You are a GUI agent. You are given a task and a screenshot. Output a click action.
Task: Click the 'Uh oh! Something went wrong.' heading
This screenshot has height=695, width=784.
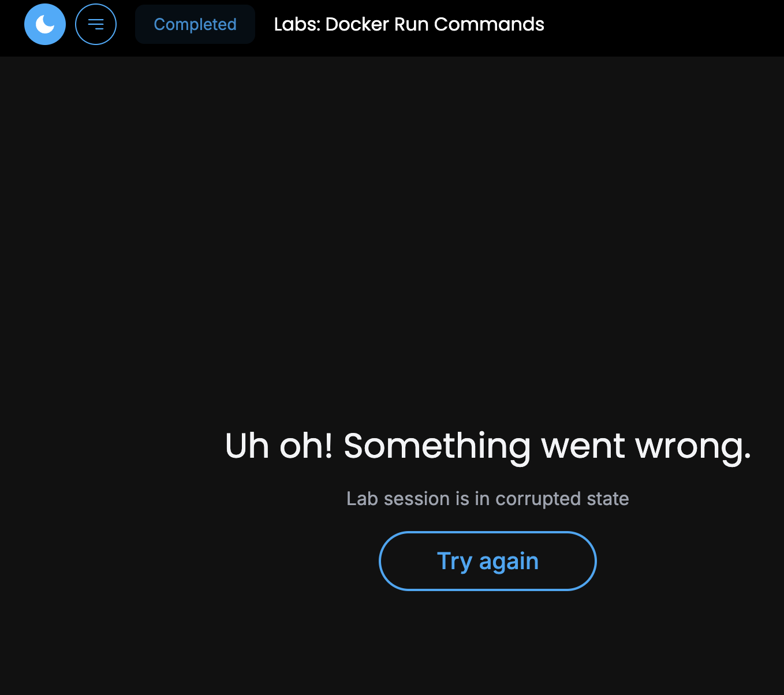(488, 446)
